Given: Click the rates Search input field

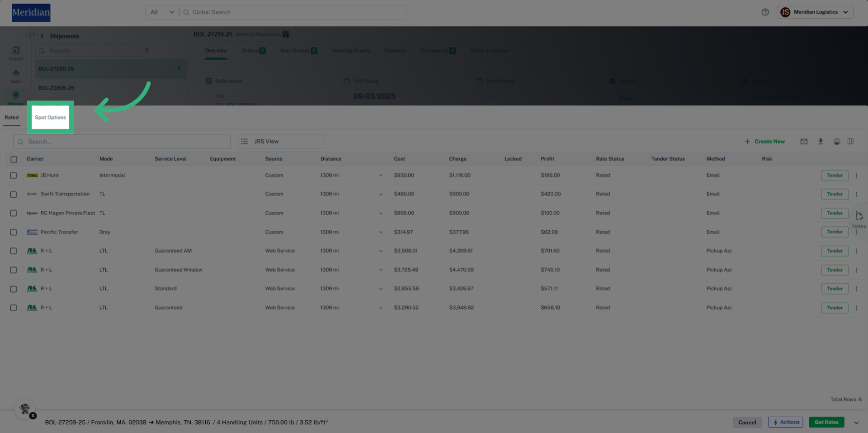Looking at the screenshot, I should pos(122,142).
